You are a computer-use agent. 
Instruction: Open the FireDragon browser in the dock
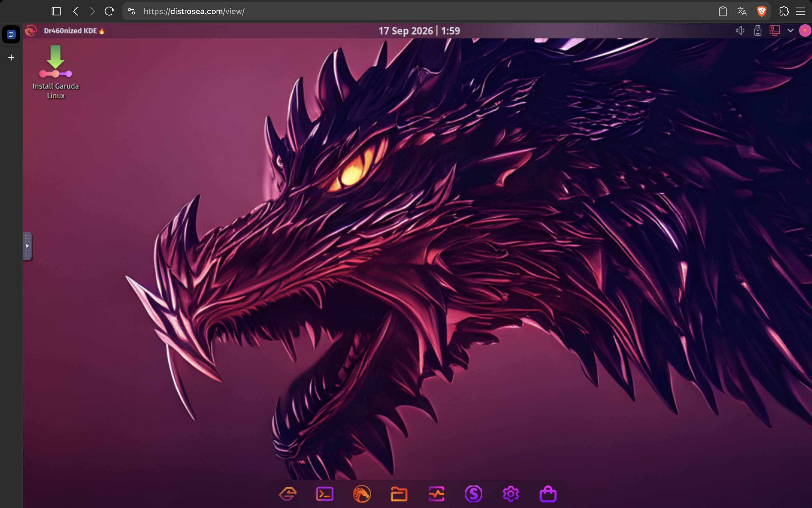362,494
